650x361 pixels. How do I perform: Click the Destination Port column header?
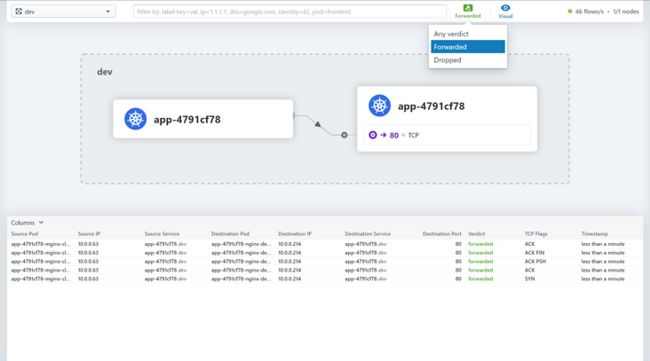pos(441,234)
